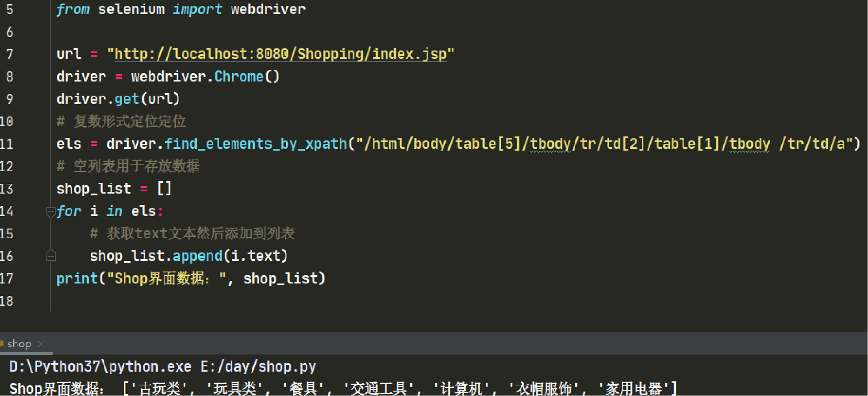Place cursor on webdriver.Chrome() call
The height and width of the screenshot is (396, 868).
[x=205, y=77]
